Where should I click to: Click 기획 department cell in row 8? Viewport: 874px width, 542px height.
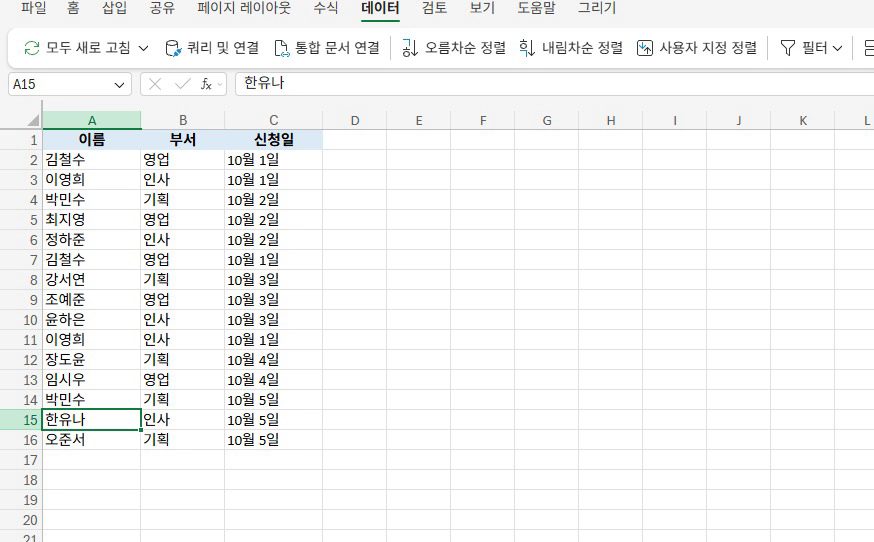(x=183, y=280)
